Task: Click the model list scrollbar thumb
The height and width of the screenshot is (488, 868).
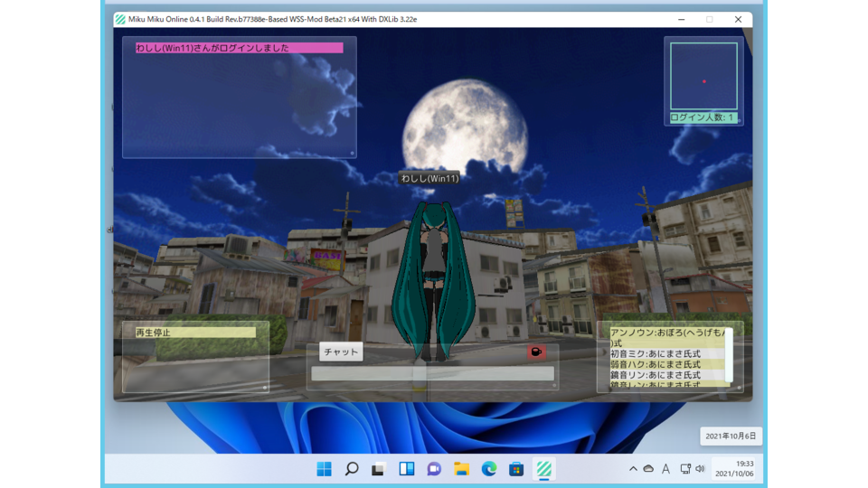Action: click(x=729, y=354)
